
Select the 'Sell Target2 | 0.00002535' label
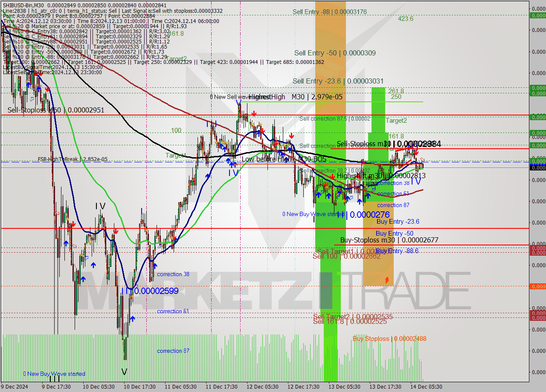353,317
